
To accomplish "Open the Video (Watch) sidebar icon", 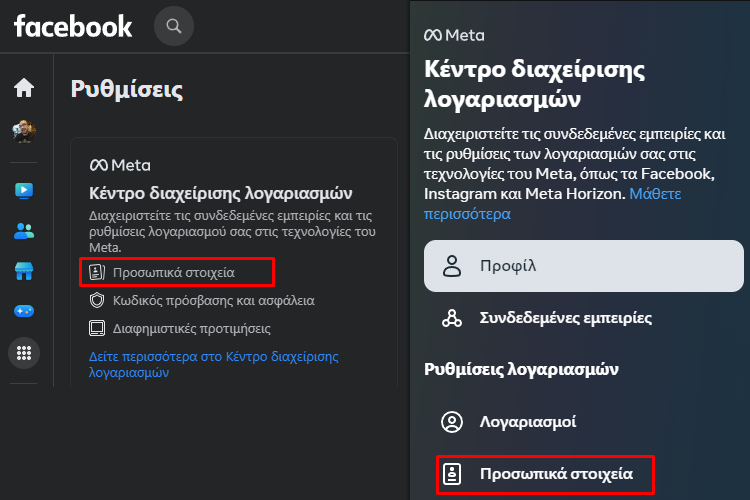I will point(24,191).
